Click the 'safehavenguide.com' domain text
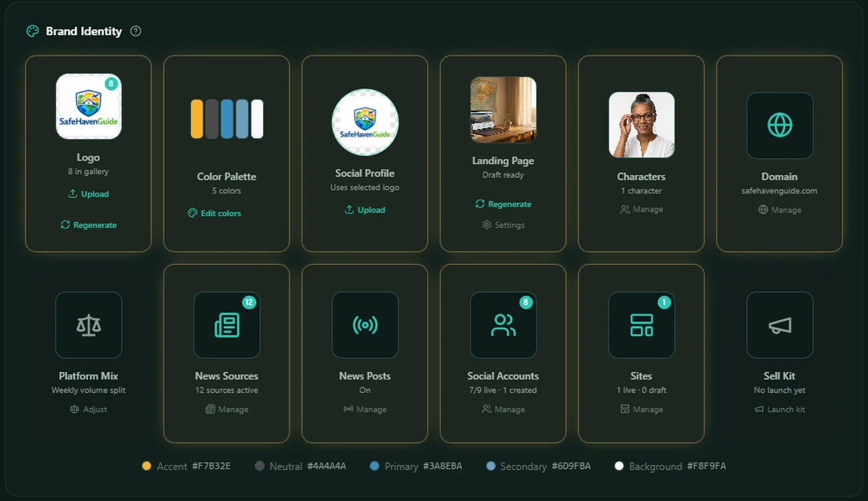This screenshot has width=868, height=501. (x=780, y=191)
